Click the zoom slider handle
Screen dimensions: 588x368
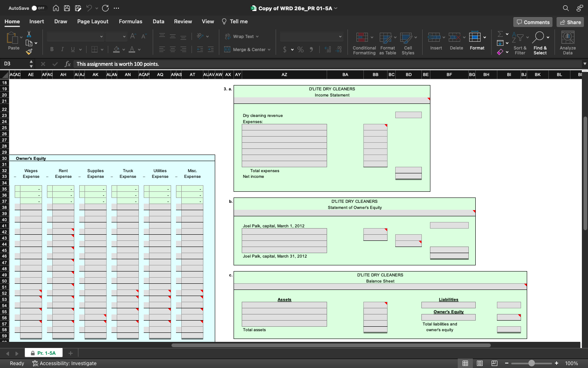coord(532,363)
